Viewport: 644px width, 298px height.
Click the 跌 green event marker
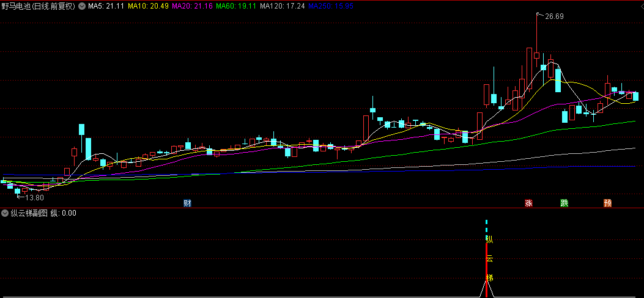coord(564,203)
